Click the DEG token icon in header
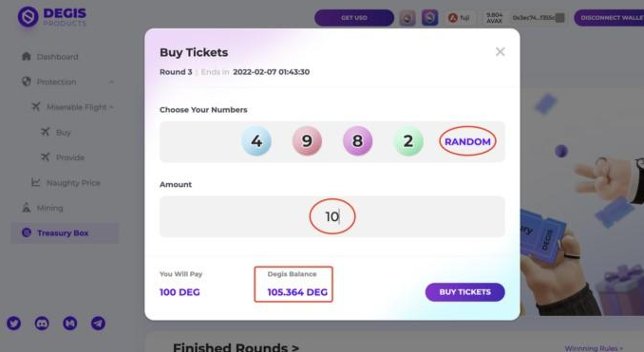 pyautogui.click(x=429, y=18)
